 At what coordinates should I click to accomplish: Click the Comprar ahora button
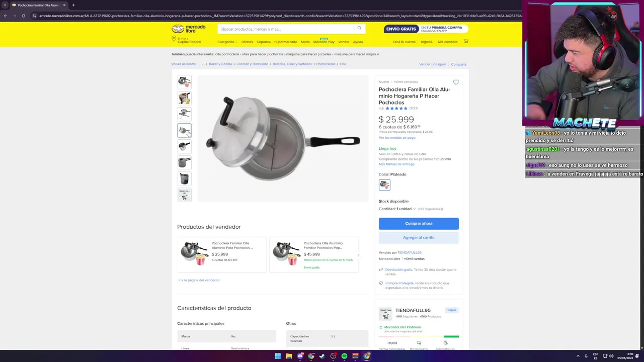point(419,223)
